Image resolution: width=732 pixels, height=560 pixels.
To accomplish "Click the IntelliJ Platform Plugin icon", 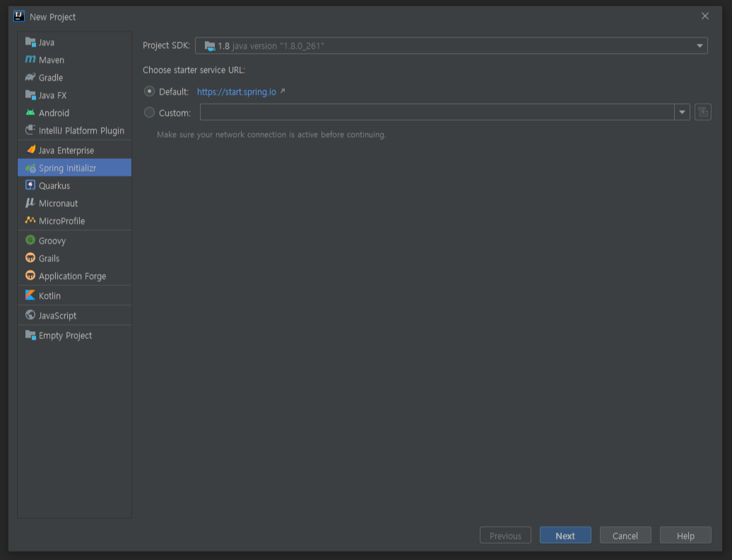I will coord(30,130).
